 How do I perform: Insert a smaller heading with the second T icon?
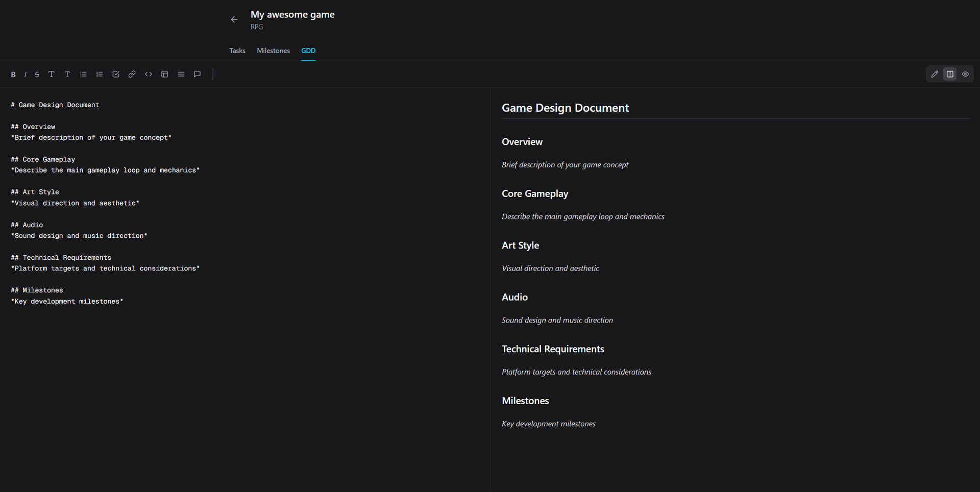pyautogui.click(x=67, y=75)
